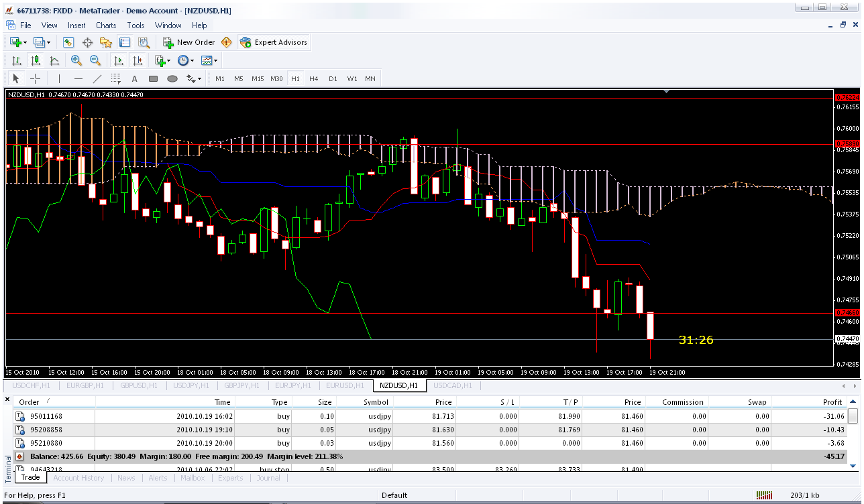Open Periods clock icon
This screenshot has width=864, height=504.
182,60
